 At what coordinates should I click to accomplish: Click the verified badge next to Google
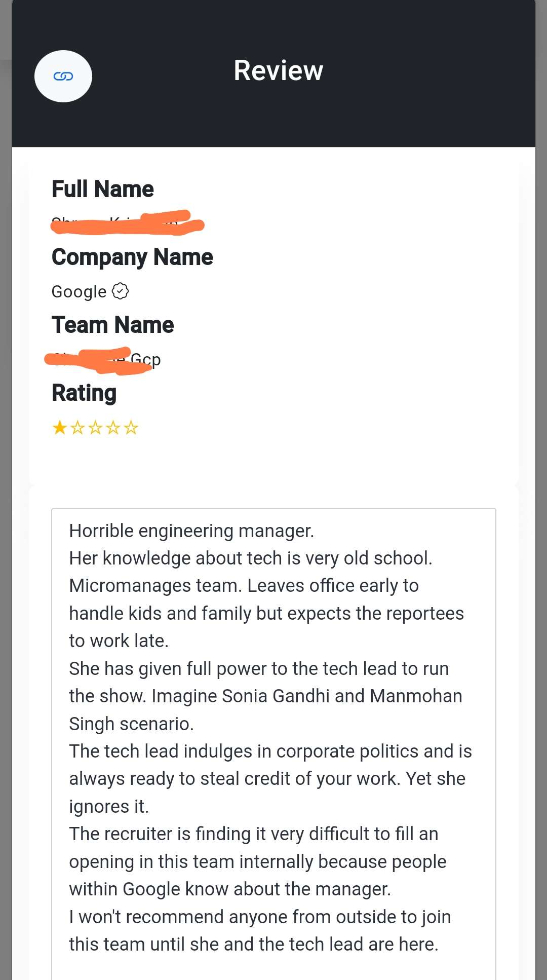(120, 291)
